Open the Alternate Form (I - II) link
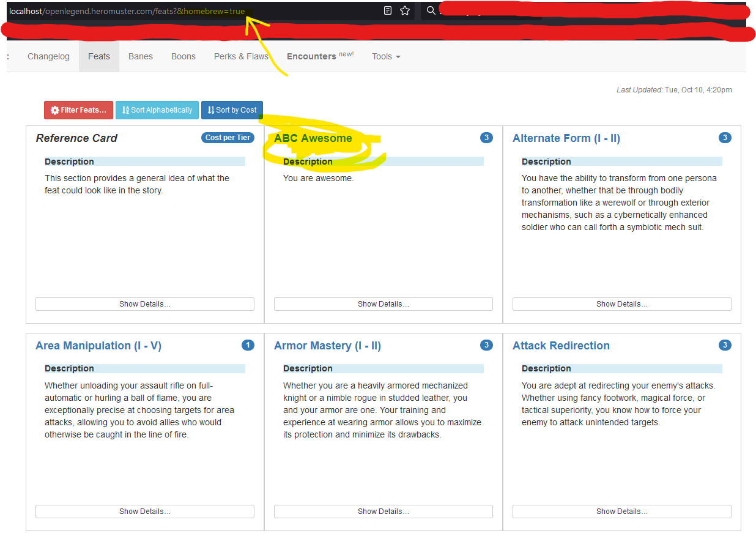Viewport: 756px width, 536px height. (x=566, y=138)
